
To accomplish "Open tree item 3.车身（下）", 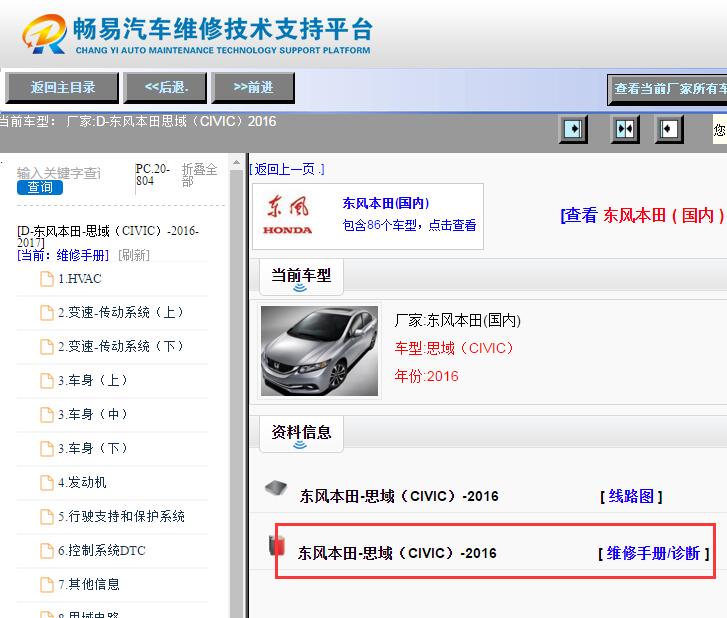I will [x=92, y=449].
